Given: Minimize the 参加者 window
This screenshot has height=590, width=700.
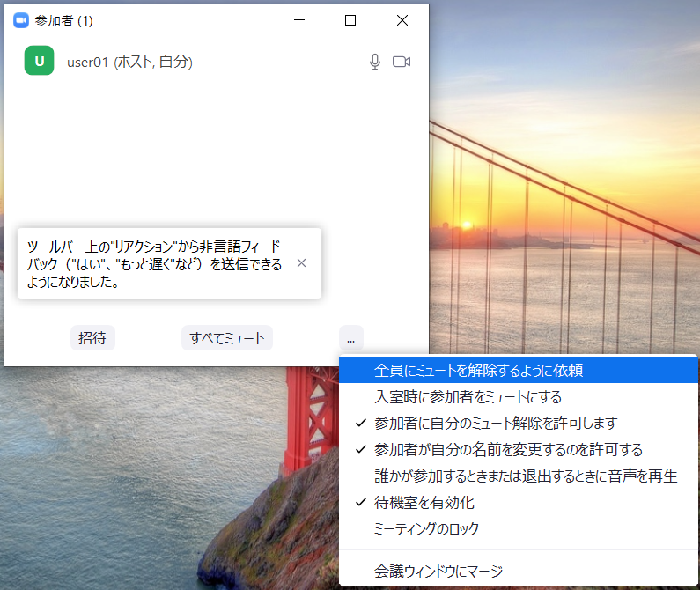Looking at the screenshot, I should 299,20.
